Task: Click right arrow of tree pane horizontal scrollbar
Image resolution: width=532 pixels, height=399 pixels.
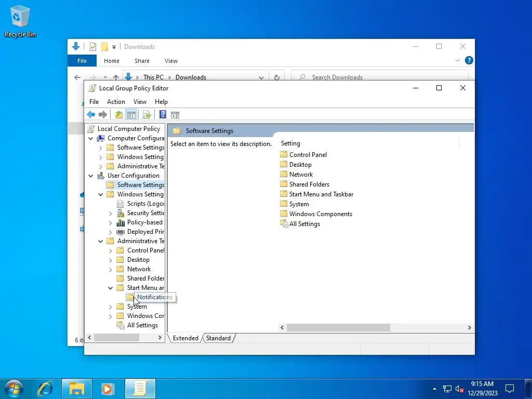Action: 160,338
